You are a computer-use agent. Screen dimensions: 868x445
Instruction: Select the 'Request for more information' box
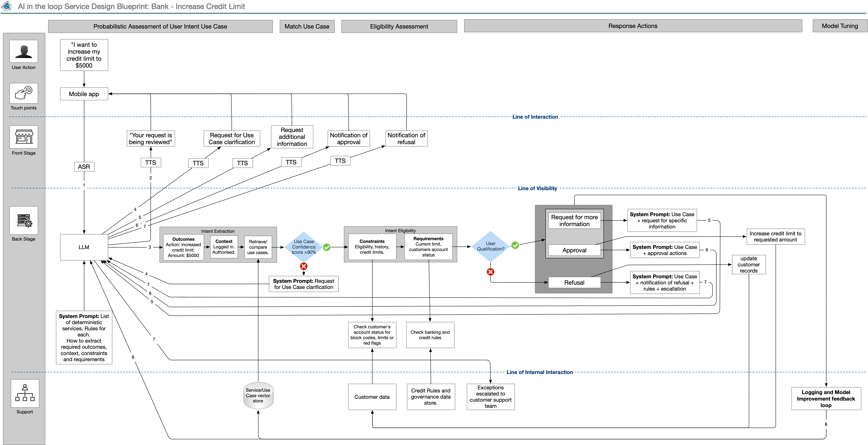tap(574, 221)
